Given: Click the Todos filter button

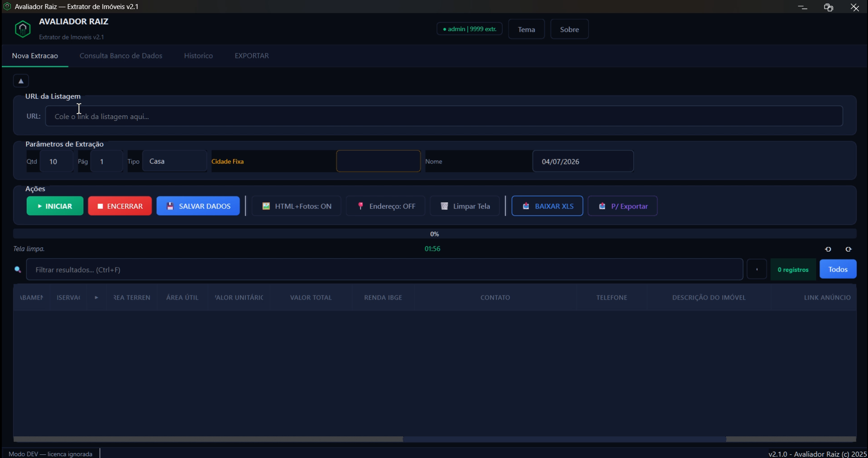Looking at the screenshot, I should pos(838,269).
